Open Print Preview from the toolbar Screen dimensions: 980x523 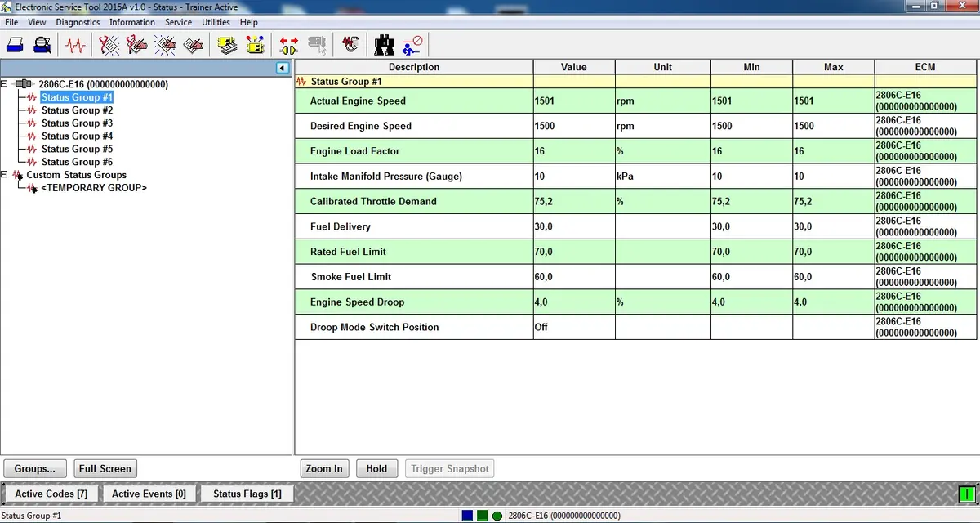(x=42, y=44)
